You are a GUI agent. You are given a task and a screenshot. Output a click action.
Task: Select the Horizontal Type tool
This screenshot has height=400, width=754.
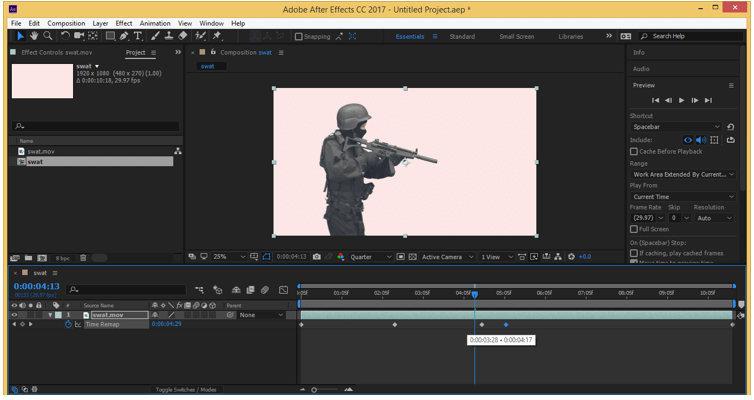tap(138, 37)
